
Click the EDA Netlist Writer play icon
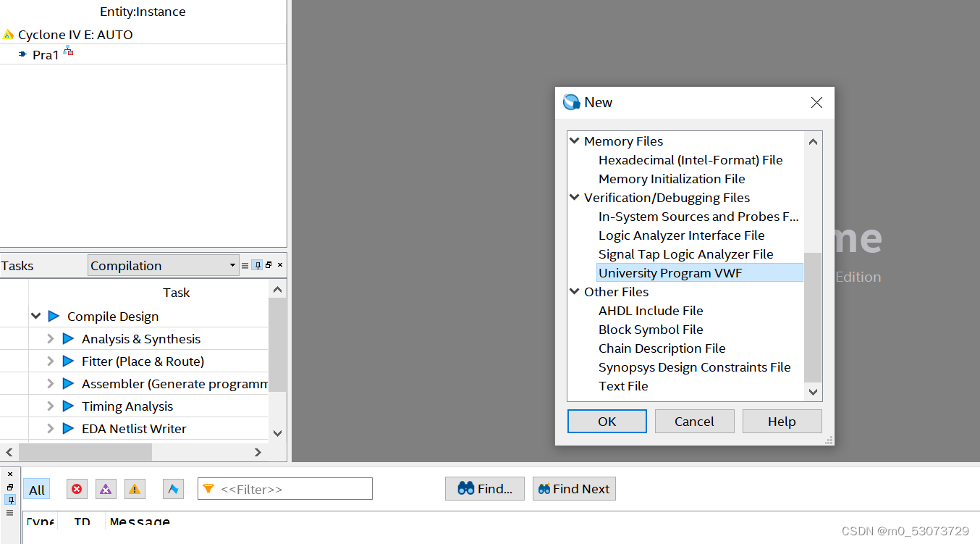pos(68,428)
